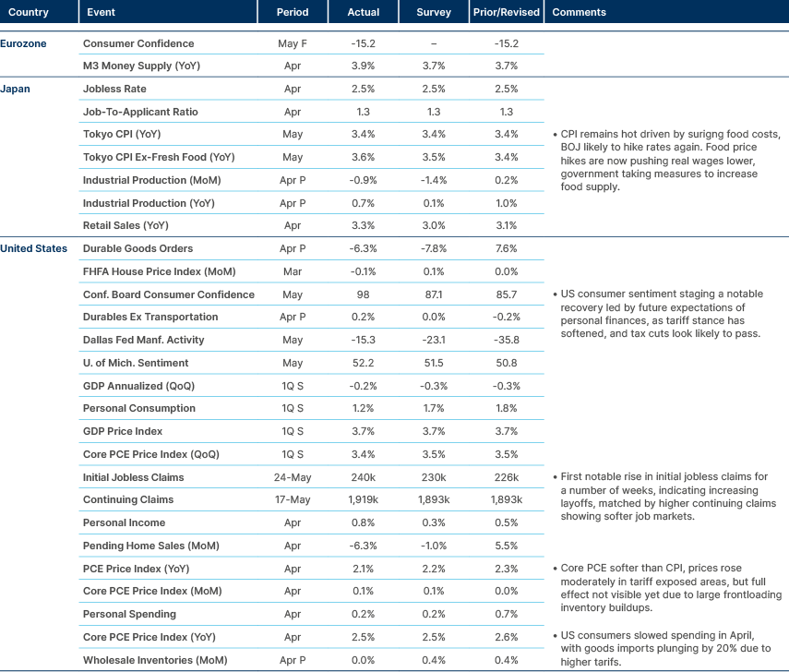Select the Initial Jobless Claims event
Screen dimensions: 789x672
tap(134, 477)
